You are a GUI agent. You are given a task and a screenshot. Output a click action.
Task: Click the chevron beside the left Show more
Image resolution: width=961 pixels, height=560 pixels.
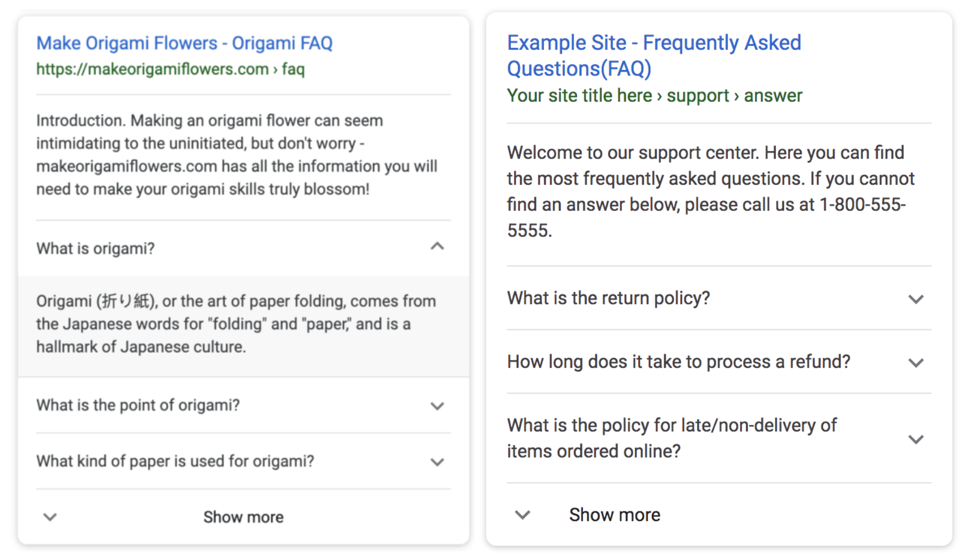tap(50, 516)
